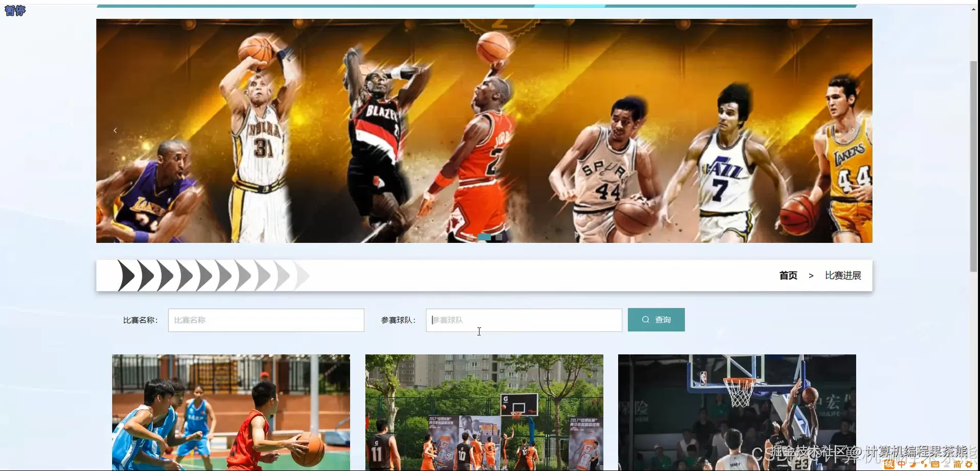This screenshot has height=471, width=980.
Task: Focus the 参赛球队 input field
Action: [x=524, y=320]
